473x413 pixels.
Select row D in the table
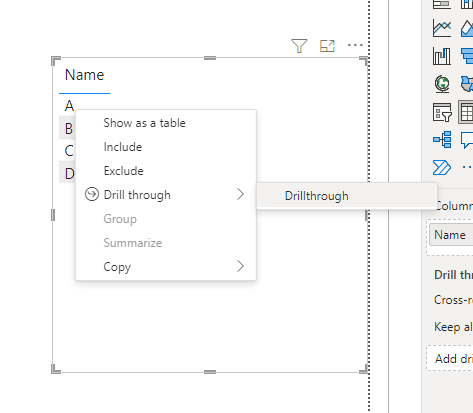[69, 174]
